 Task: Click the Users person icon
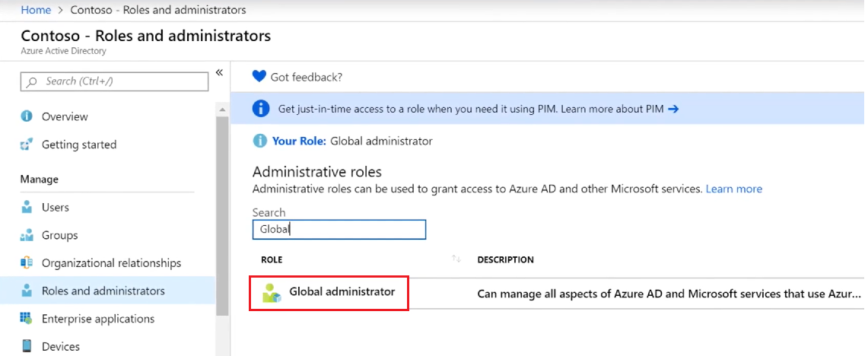[27, 207]
